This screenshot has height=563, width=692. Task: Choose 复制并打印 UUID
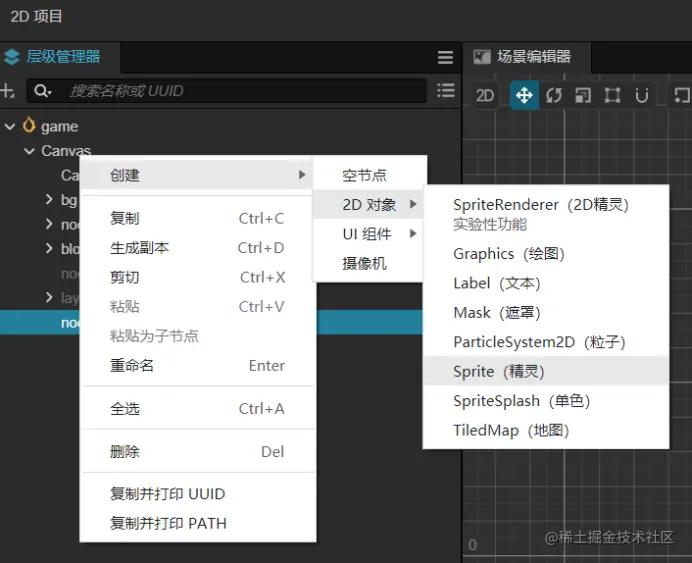tap(197, 494)
